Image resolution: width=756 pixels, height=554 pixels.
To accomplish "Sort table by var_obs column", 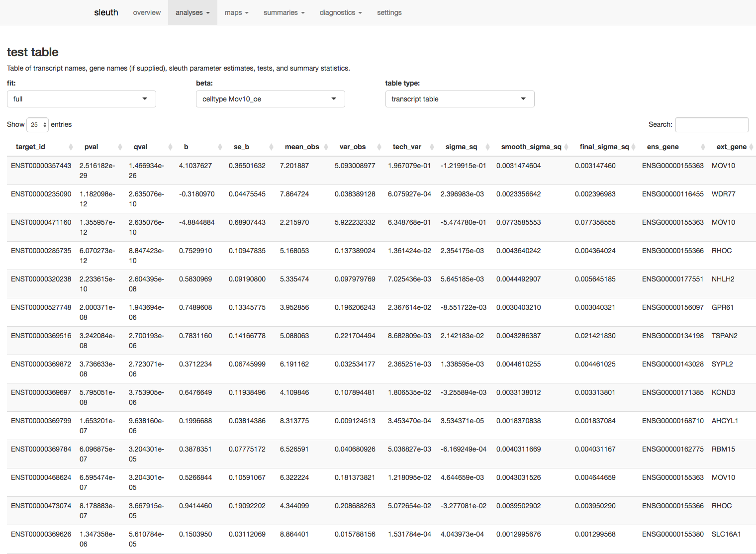I will point(357,147).
